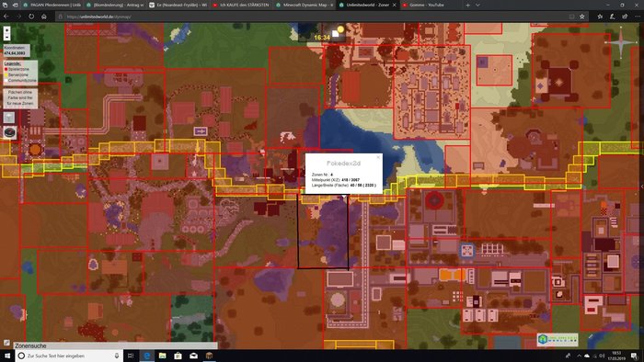Show hidden system tray icons
The image size is (644, 362).
click(579, 356)
